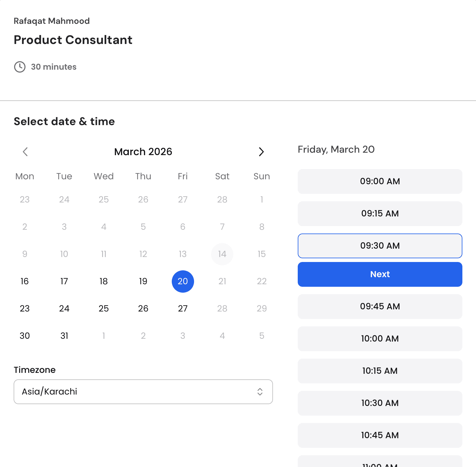Click the currently selected date 20

tap(183, 281)
